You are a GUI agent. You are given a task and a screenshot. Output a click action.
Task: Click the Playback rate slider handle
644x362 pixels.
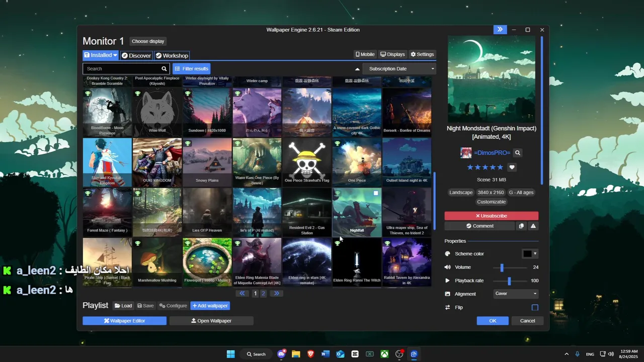click(509, 281)
